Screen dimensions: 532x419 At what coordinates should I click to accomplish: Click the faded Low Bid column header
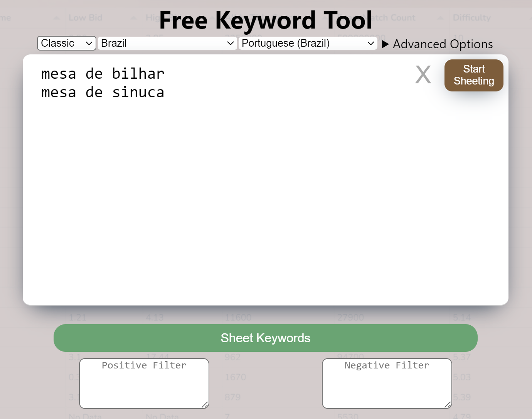point(86,18)
